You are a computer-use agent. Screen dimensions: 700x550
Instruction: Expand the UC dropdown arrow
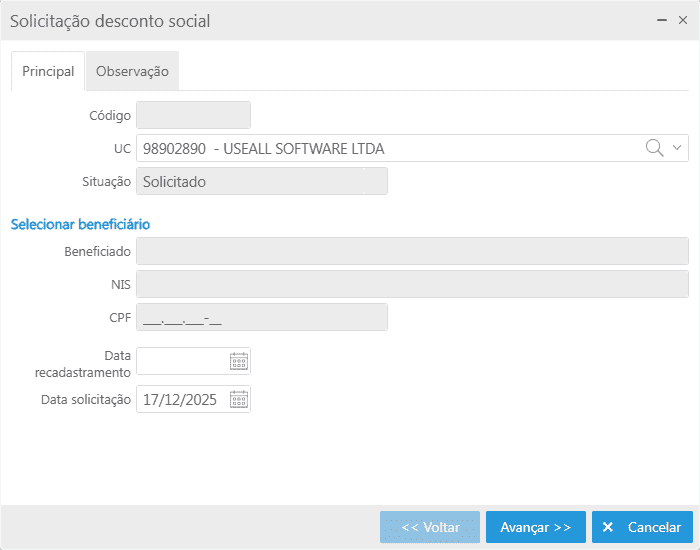click(x=678, y=148)
